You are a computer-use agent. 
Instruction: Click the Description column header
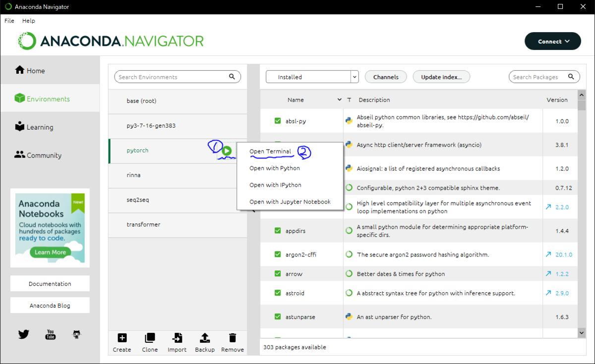point(374,100)
